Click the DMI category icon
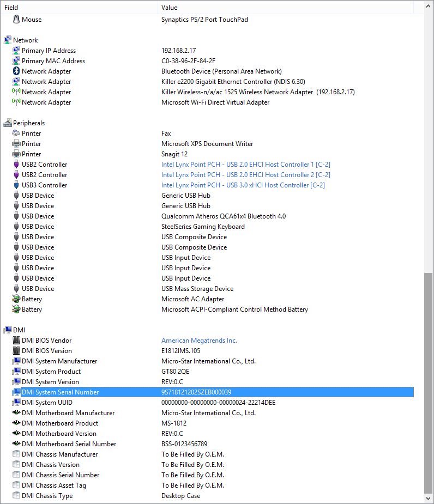This screenshot has width=434, height=504. [x=8, y=330]
